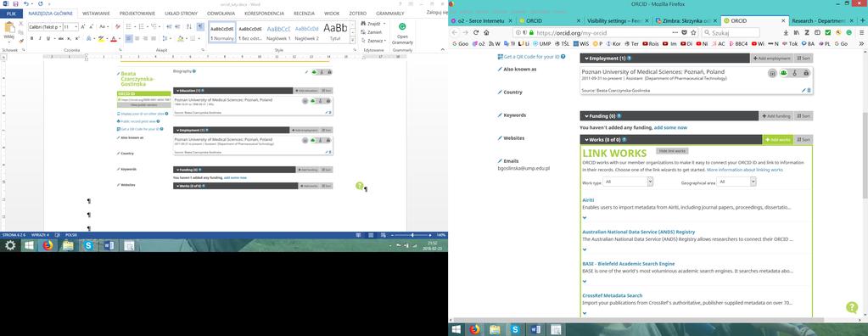Click the 'Hide link works' button

coord(672,150)
